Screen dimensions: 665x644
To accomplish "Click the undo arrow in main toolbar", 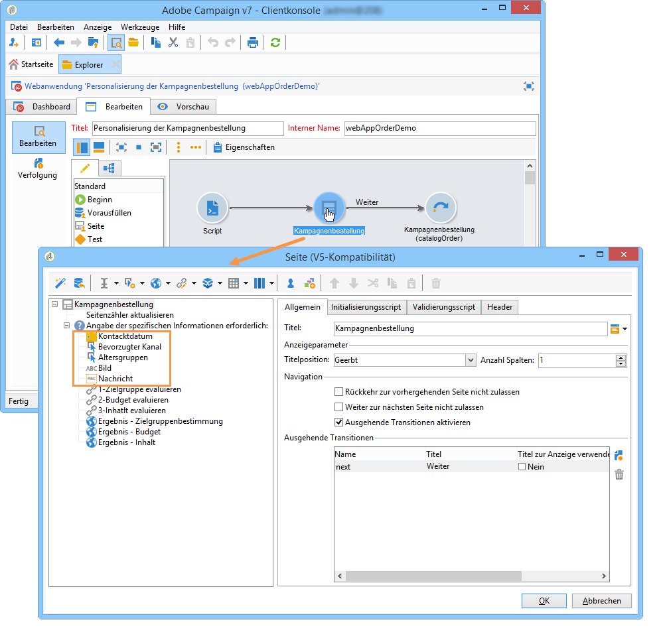I will point(213,42).
